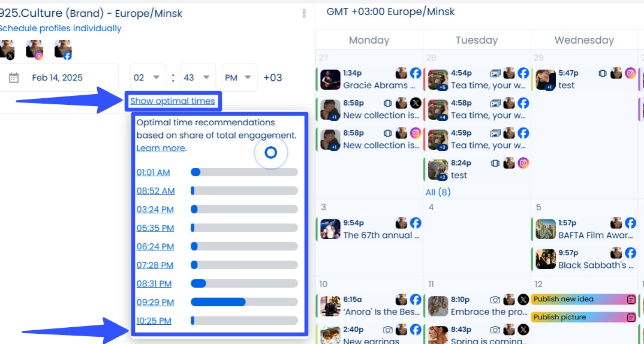This screenshot has height=344, width=644.
Task: Click Show optimal times link
Action: pos(173,101)
